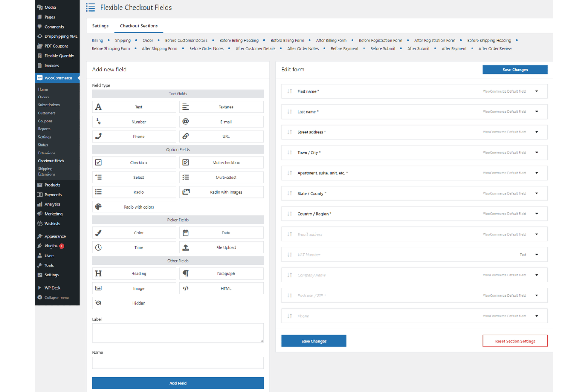Choose the File Upload icon

[x=186, y=247]
